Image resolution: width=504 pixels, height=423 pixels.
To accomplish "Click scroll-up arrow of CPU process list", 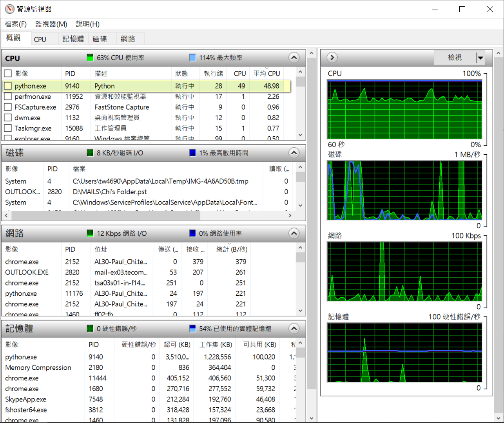I will [x=300, y=72].
